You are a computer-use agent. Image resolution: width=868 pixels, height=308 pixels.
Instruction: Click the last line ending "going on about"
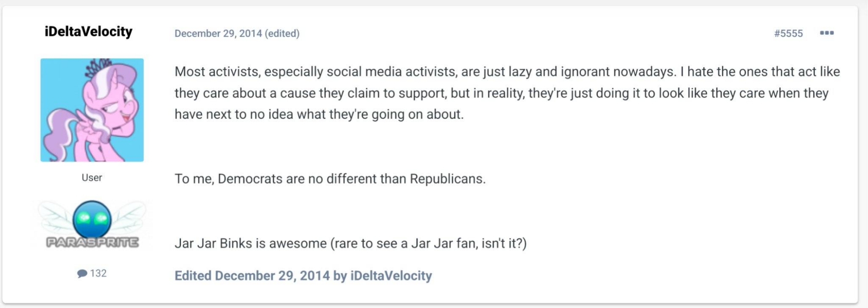coord(319,115)
